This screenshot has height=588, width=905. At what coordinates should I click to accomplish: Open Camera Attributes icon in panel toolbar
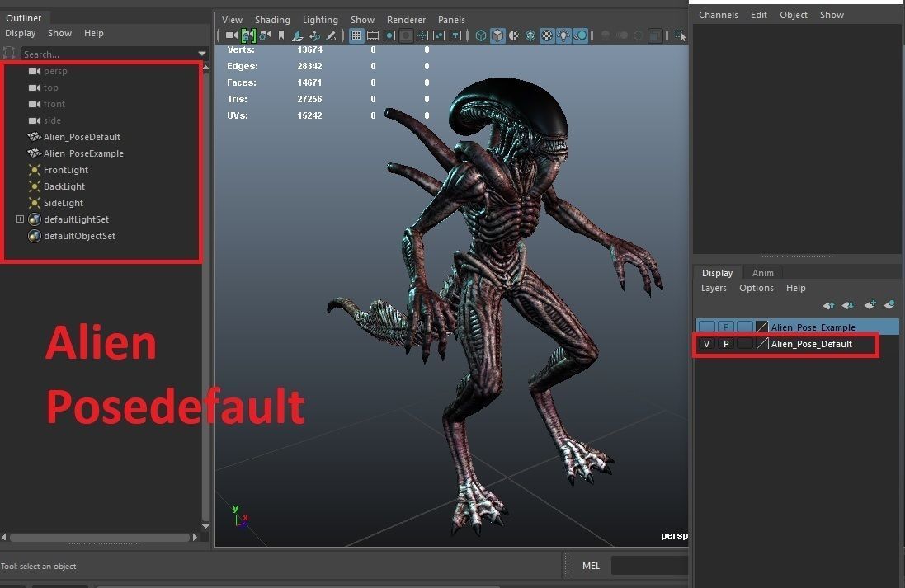(265, 35)
